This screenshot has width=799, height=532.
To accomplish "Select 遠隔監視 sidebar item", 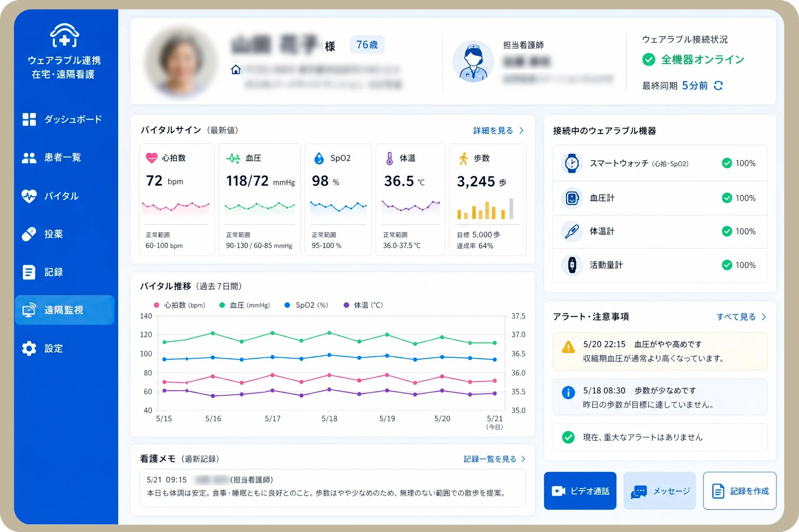I will 65,310.
